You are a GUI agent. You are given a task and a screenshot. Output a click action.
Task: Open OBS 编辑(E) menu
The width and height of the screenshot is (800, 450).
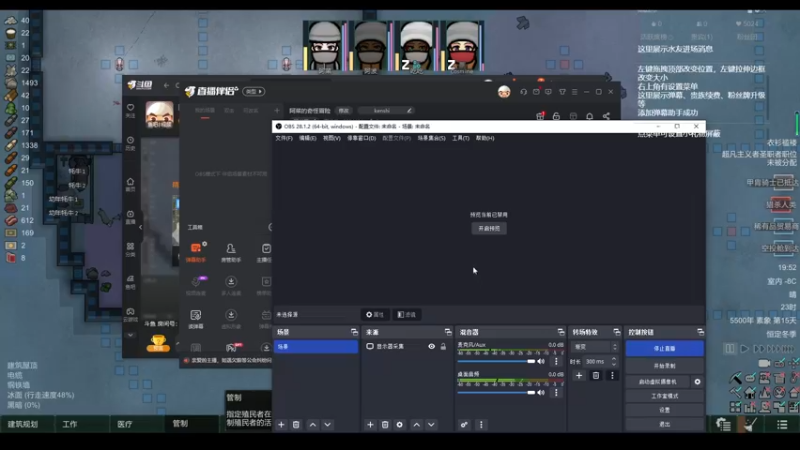(x=307, y=138)
